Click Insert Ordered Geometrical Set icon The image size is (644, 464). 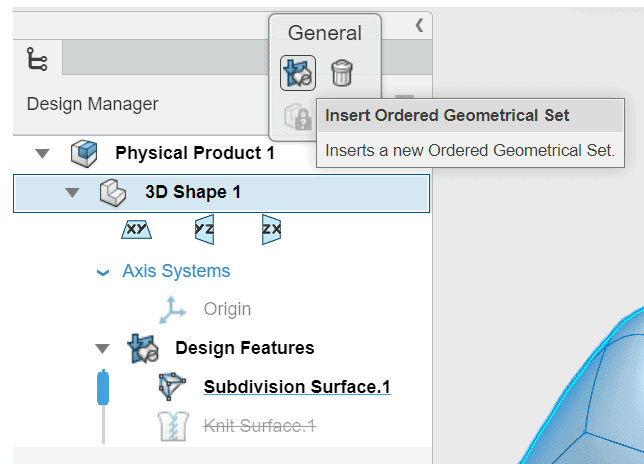coord(298,73)
